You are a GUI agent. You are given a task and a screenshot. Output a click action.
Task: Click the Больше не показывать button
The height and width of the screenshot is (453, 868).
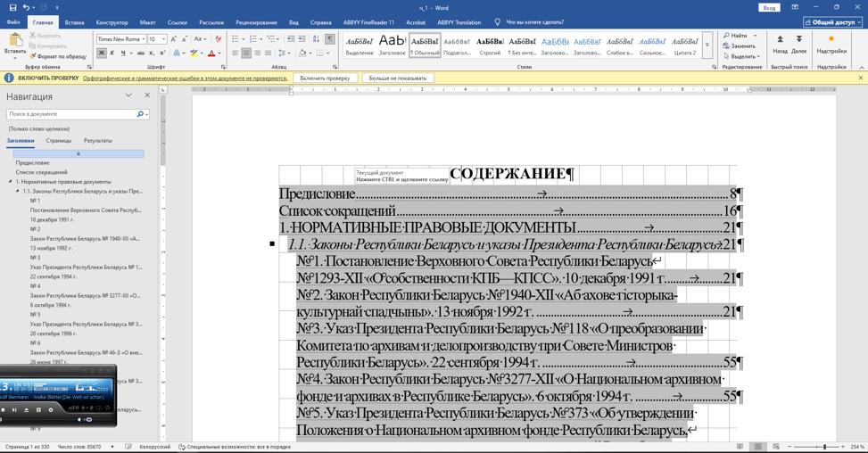point(398,78)
